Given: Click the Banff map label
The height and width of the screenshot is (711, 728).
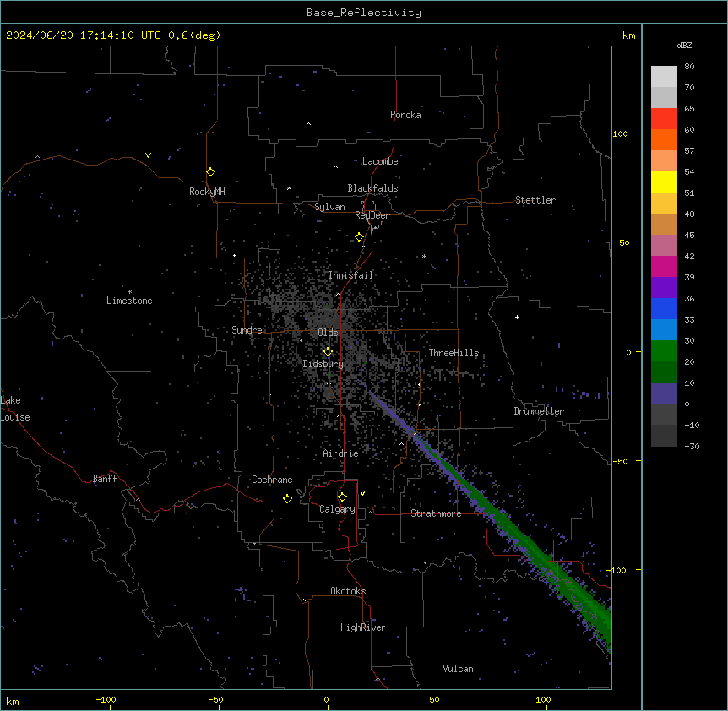Looking at the screenshot, I should tap(105, 479).
